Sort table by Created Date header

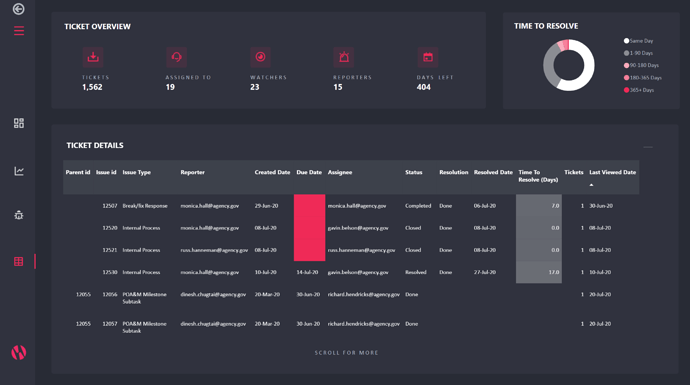(272, 172)
